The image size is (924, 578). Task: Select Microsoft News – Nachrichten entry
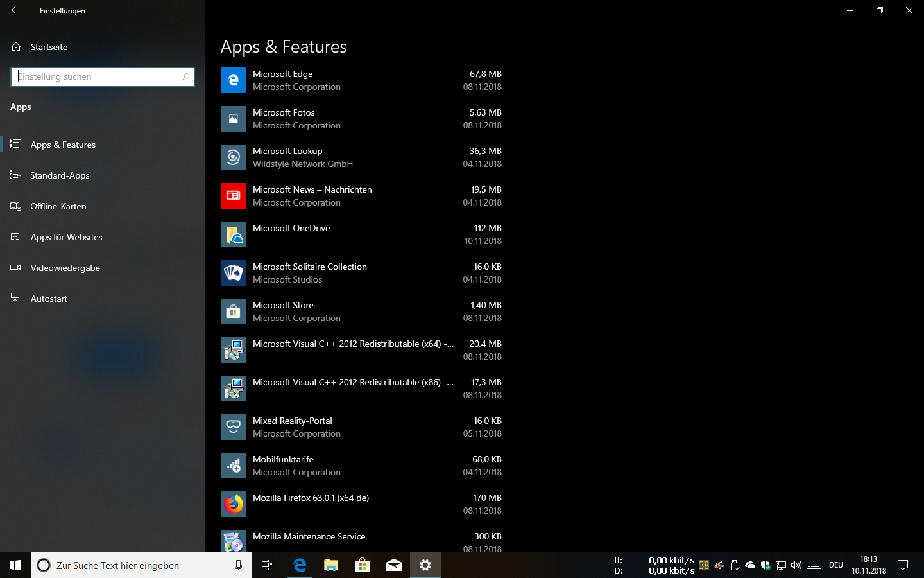point(312,189)
